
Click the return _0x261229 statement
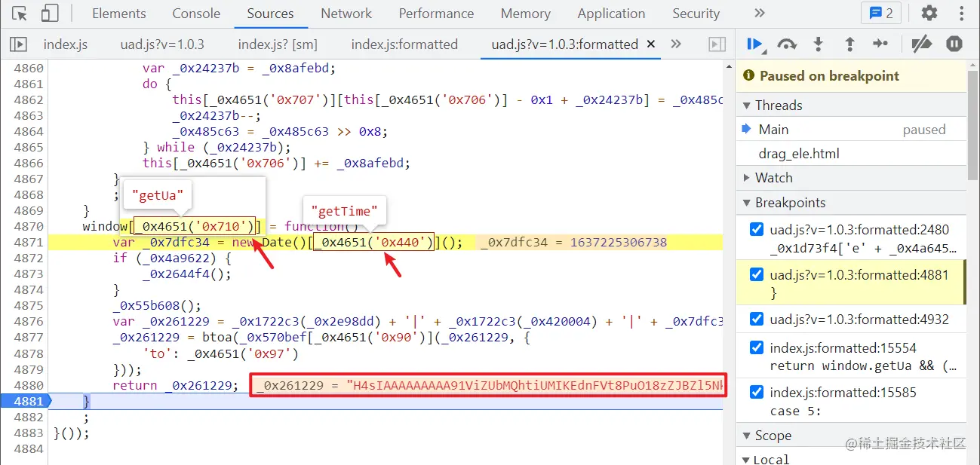click(x=174, y=385)
